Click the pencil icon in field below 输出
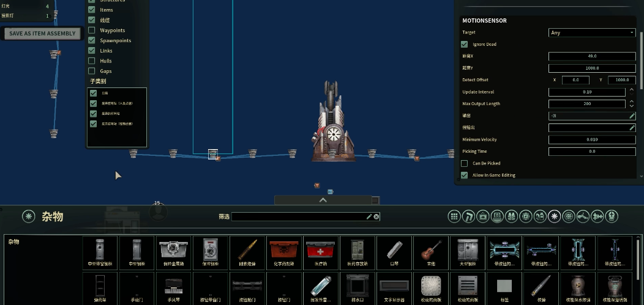Screen dimensions: 644x305 tap(632, 128)
